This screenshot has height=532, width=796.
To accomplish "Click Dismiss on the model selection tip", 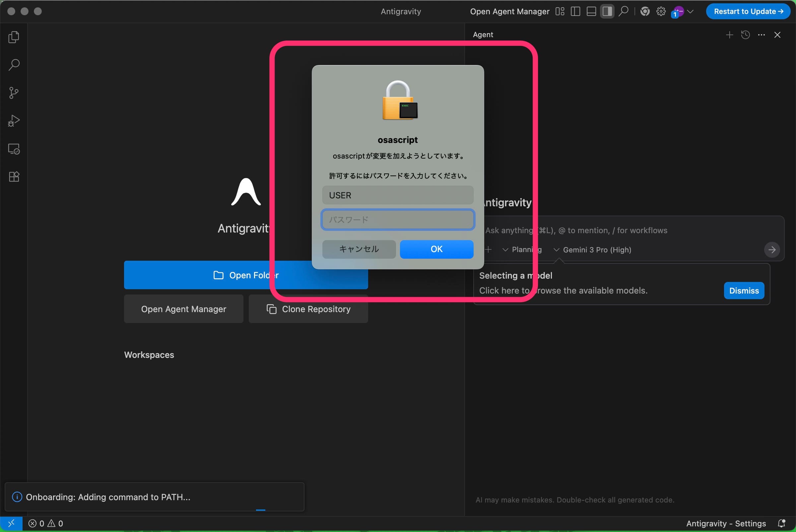I will (743, 291).
